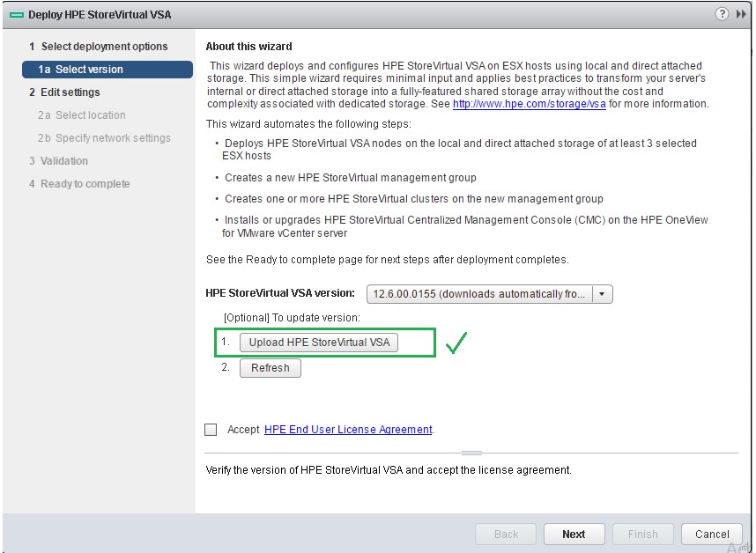This screenshot has width=756, height=553.
Task: Select the 3 Validation step
Action: pyautogui.click(x=62, y=161)
